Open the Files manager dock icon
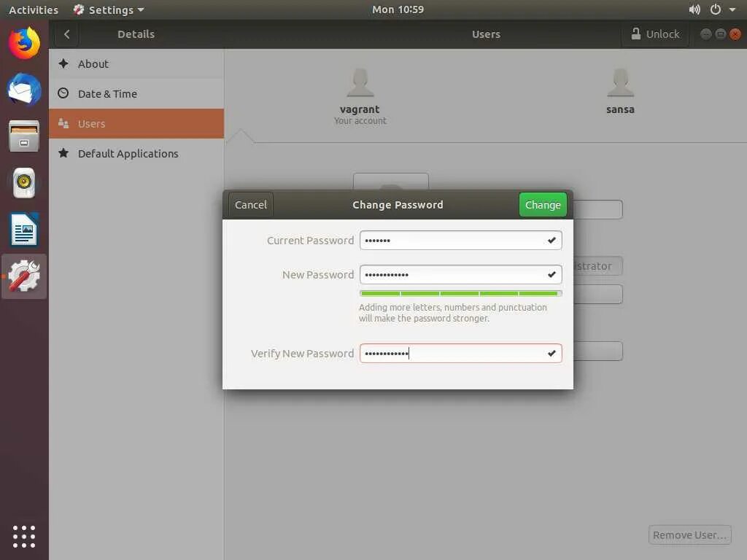 click(24, 136)
